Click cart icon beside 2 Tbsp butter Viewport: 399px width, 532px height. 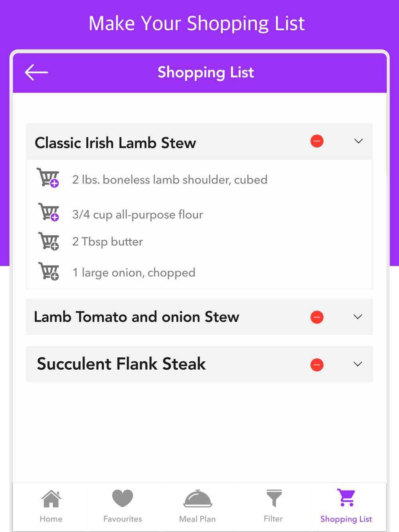click(x=49, y=241)
